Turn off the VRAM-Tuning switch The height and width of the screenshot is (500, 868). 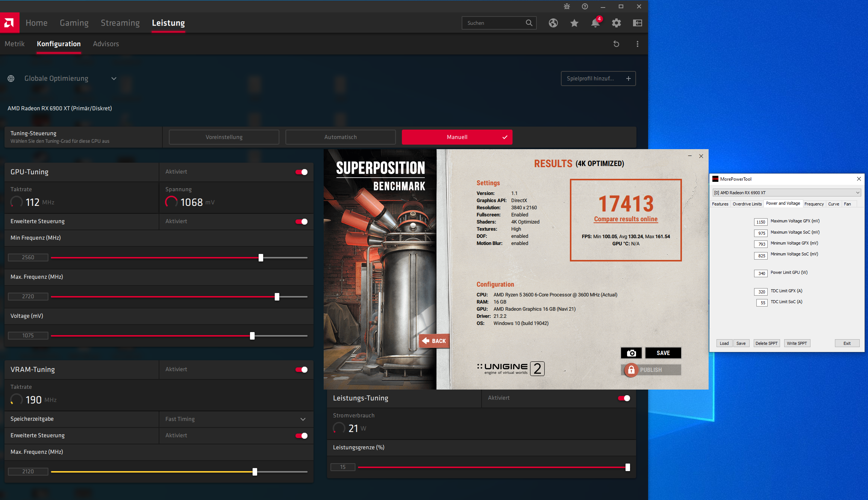point(301,370)
